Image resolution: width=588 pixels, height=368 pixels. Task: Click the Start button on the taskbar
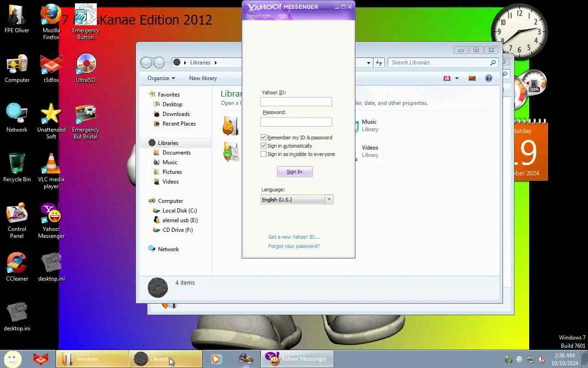click(13, 359)
